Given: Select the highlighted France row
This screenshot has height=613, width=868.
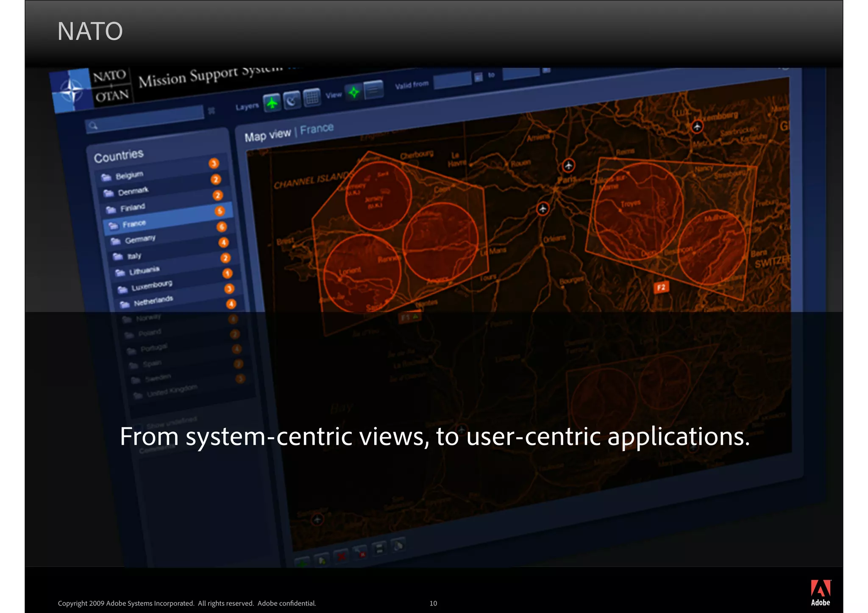Looking at the screenshot, I should tap(168, 218).
